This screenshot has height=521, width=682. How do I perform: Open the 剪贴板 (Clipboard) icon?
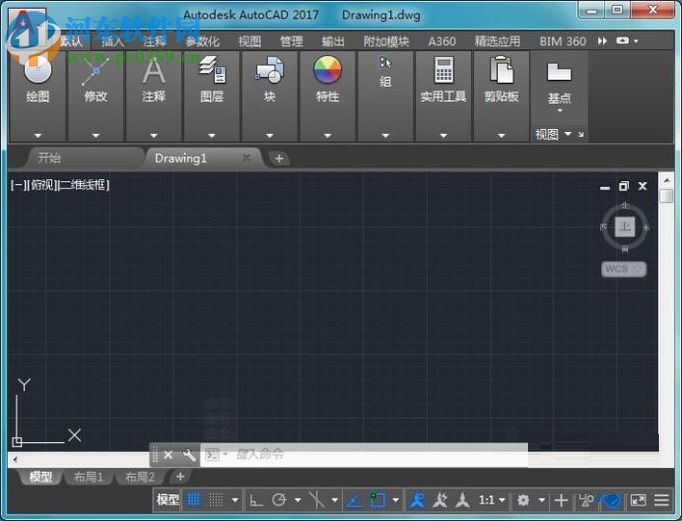point(501,70)
